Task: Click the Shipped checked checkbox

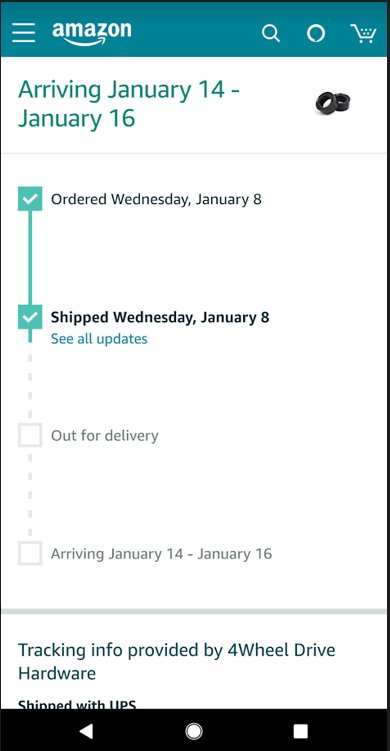Action: click(x=30, y=317)
